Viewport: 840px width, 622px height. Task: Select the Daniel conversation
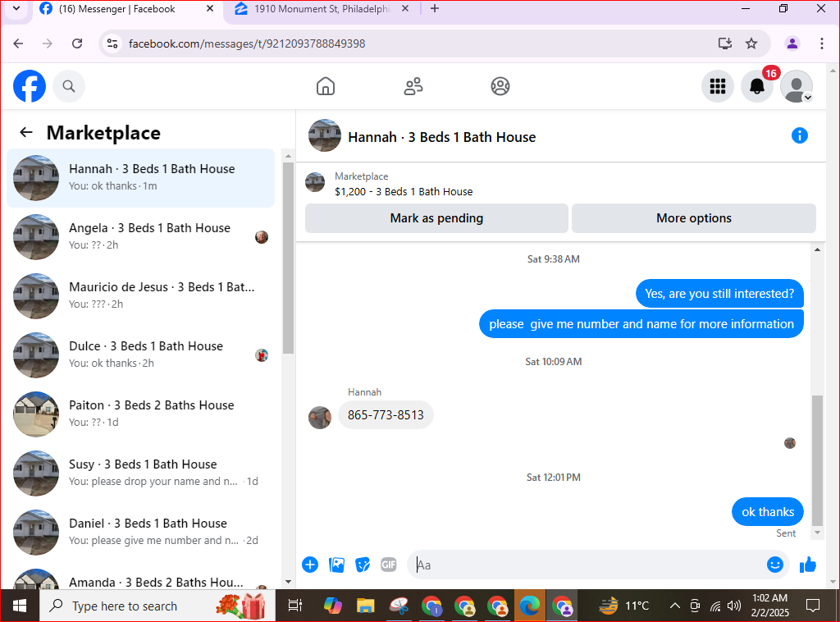pyautogui.click(x=141, y=532)
